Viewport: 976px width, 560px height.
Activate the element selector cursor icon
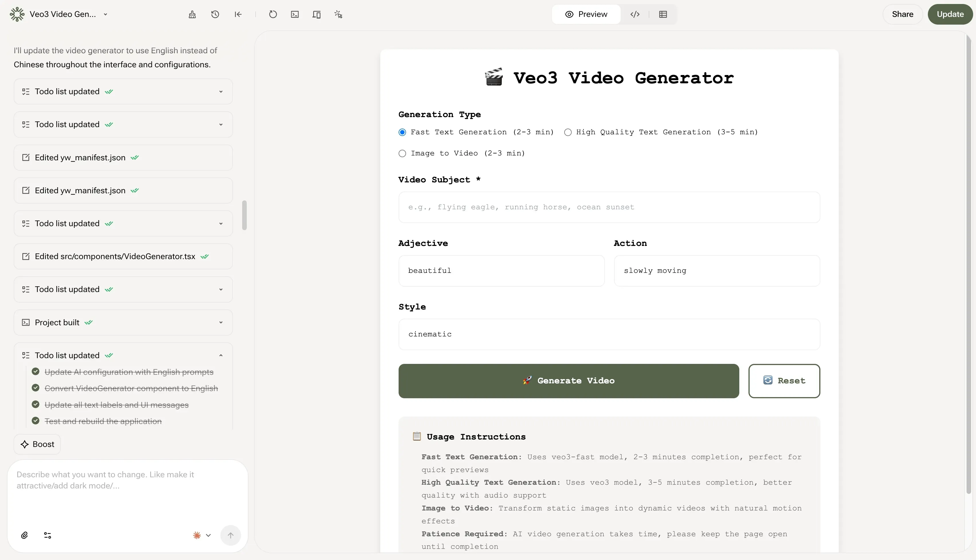point(338,14)
